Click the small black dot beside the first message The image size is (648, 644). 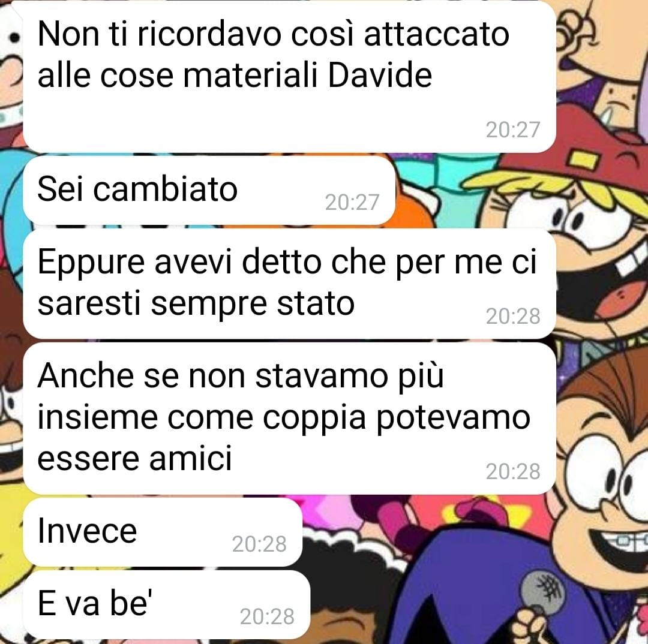(x=15, y=38)
